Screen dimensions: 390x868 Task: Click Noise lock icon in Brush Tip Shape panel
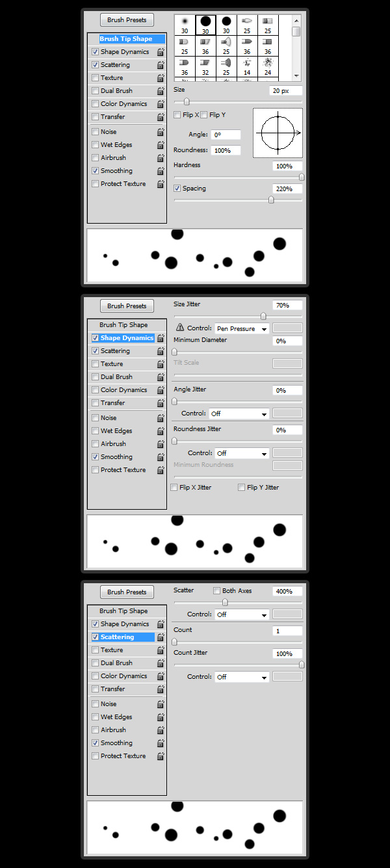pos(160,132)
